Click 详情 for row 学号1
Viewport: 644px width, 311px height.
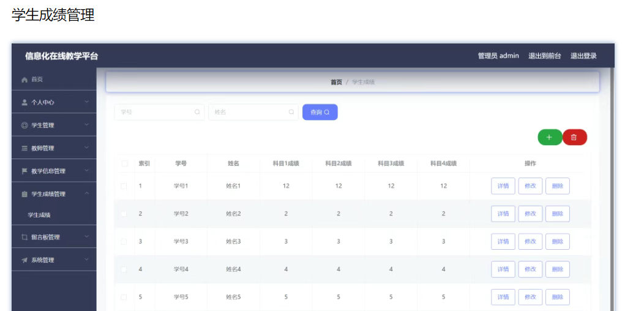pyautogui.click(x=503, y=185)
